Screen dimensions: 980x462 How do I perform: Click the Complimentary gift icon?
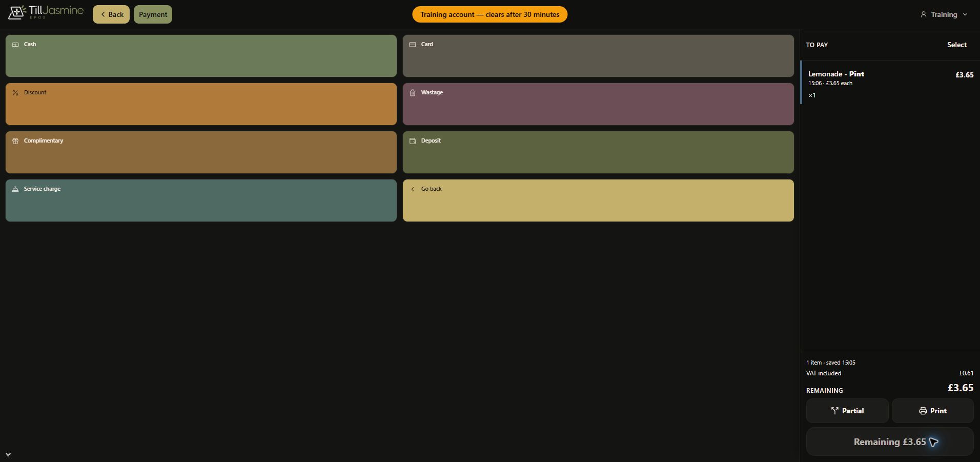coord(15,141)
